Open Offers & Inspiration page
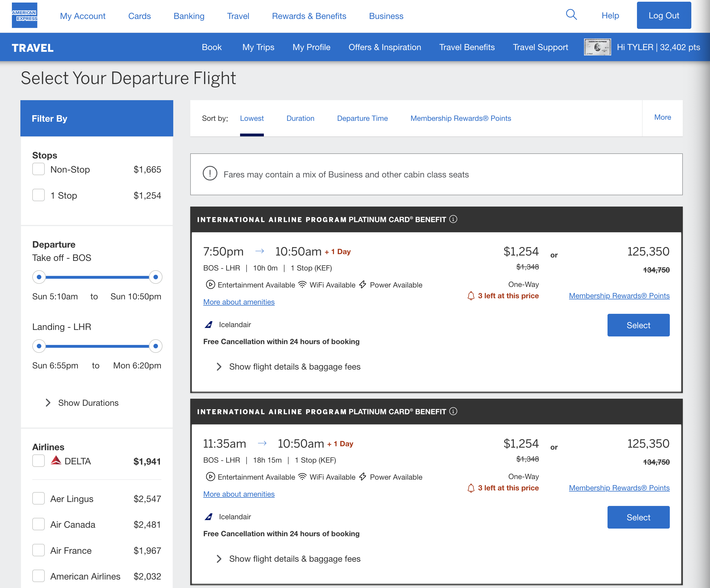The image size is (710, 588). (385, 47)
